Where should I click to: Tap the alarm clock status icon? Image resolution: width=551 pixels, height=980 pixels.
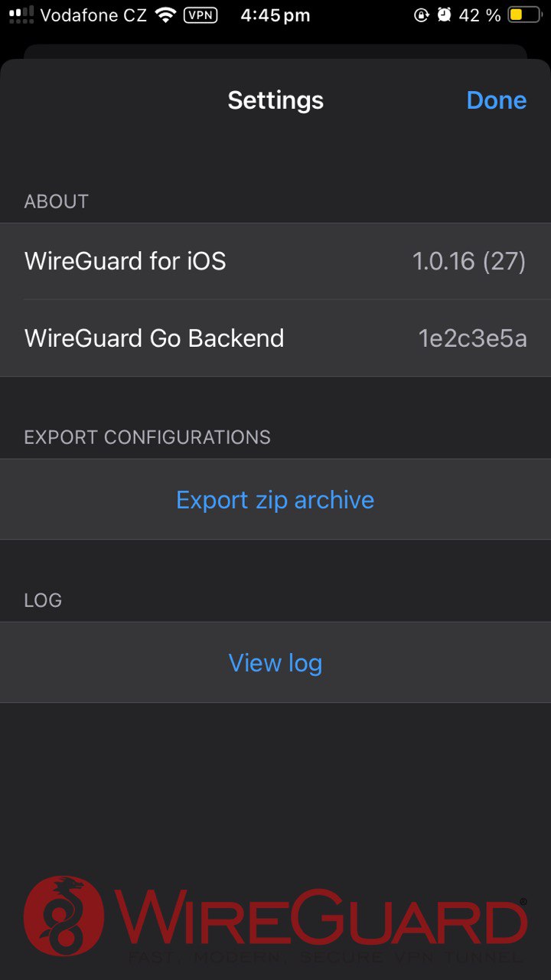[x=444, y=15]
